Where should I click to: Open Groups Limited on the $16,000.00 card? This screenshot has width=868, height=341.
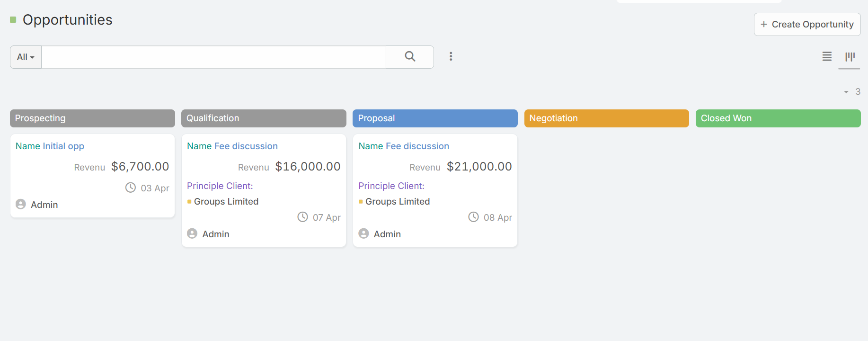226,202
